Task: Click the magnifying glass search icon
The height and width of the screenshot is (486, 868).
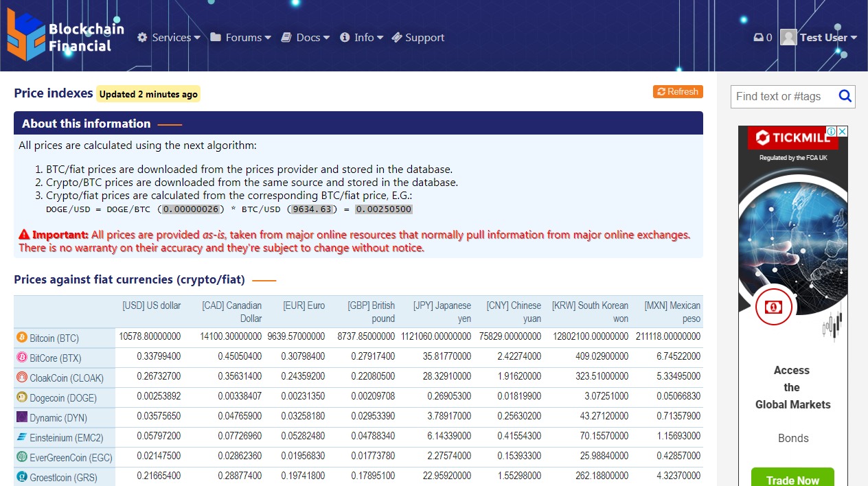Action: 845,97
